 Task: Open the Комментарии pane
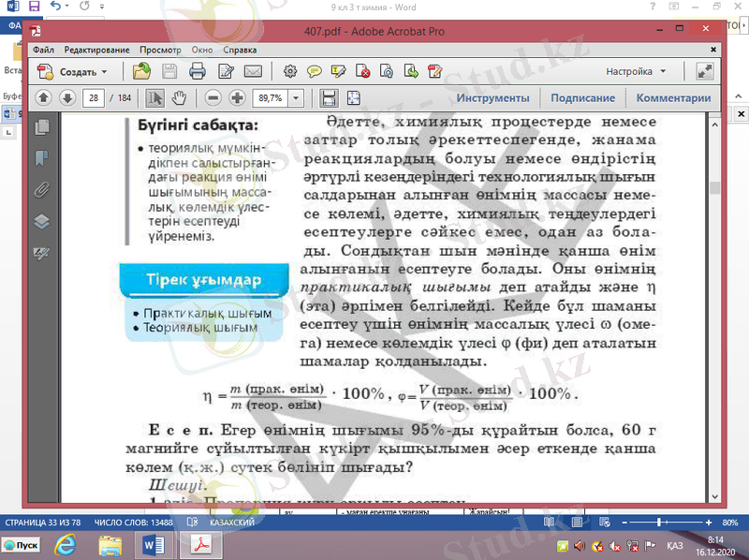(x=673, y=97)
